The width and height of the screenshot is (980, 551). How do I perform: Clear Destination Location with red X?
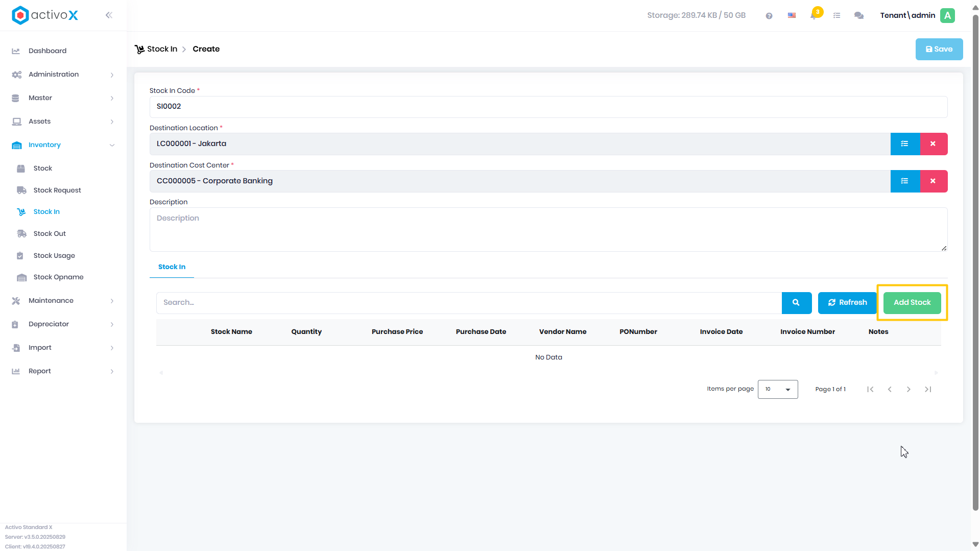934,144
